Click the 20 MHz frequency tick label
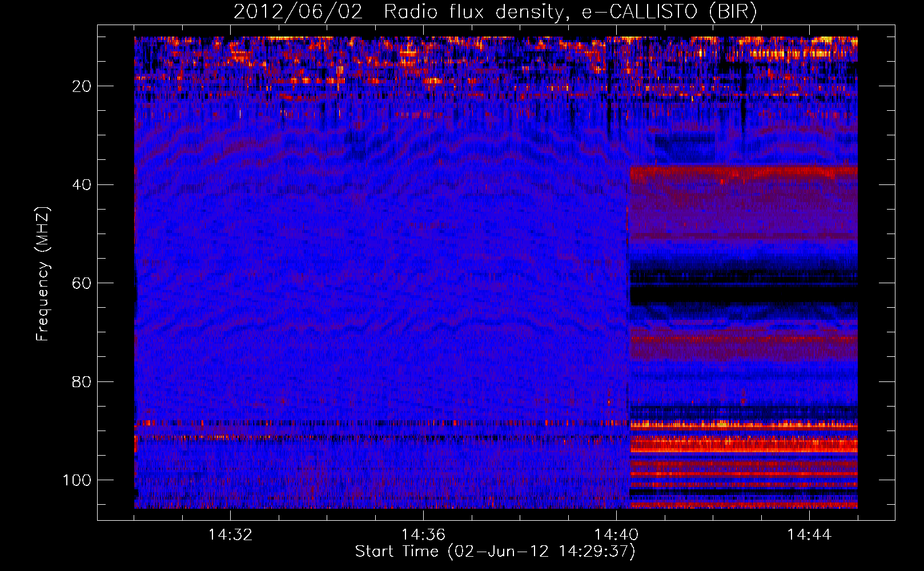924x571 pixels. (82, 86)
